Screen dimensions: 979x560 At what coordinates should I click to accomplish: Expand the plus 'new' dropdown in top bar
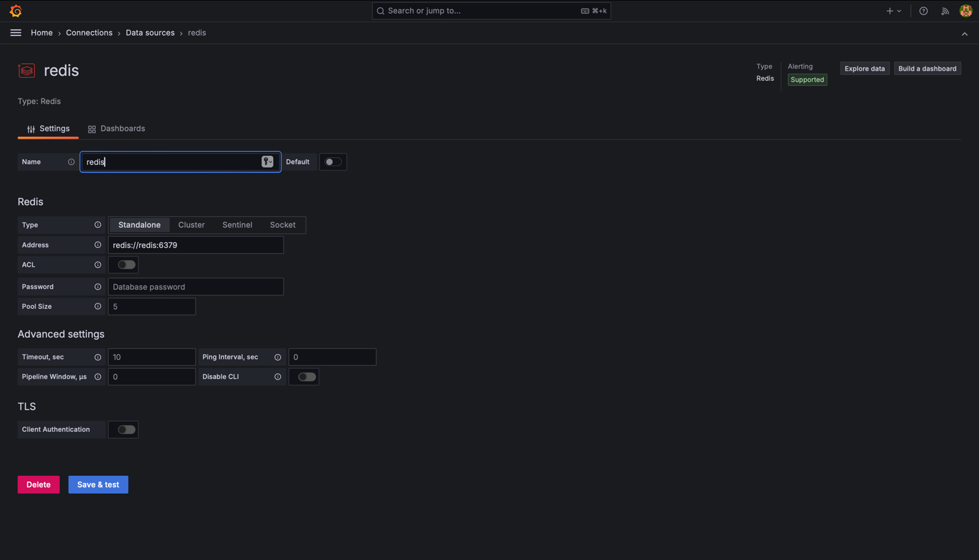[x=894, y=11]
